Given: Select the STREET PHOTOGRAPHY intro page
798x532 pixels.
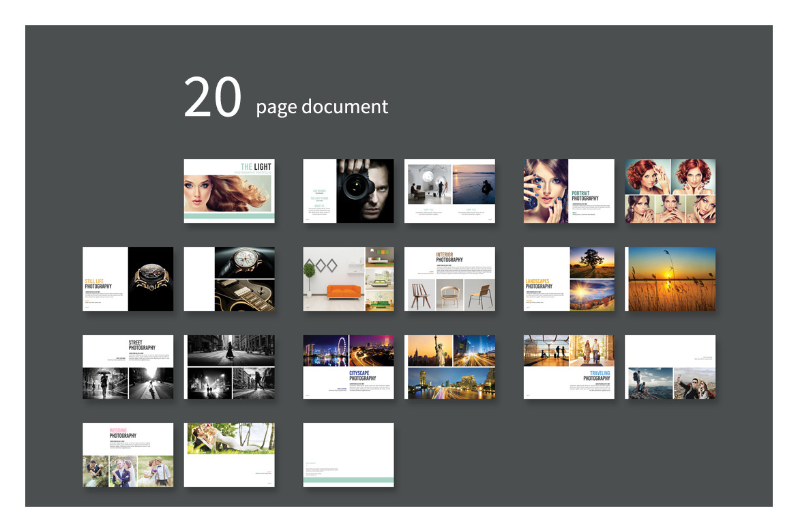Looking at the screenshot, I should (128, 366).
